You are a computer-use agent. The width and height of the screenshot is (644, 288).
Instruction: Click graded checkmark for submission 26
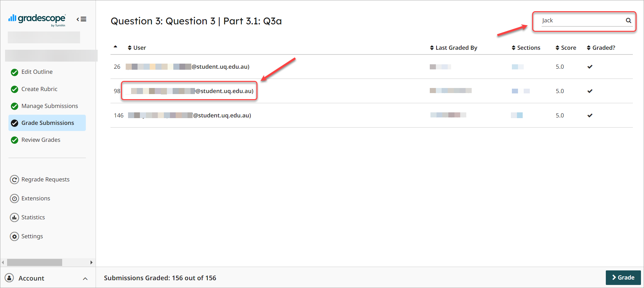pyautogui.click(x=590, y=67)
